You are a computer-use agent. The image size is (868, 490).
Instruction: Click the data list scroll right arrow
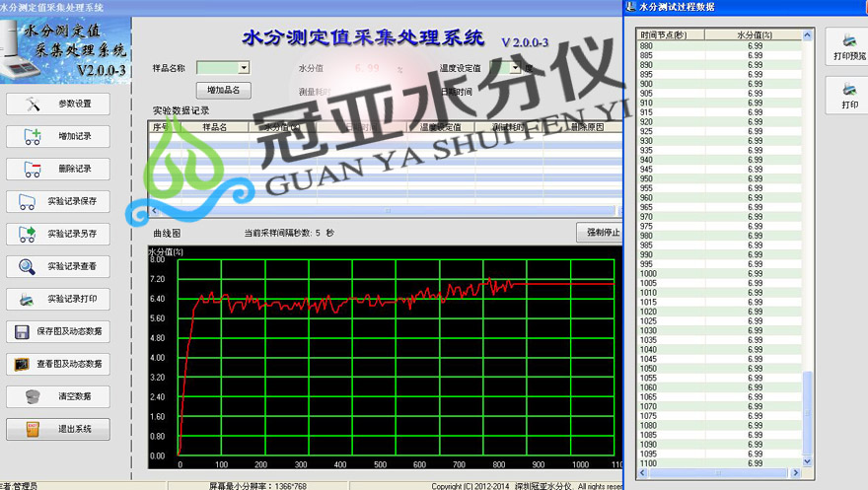(x=795, y=473)
